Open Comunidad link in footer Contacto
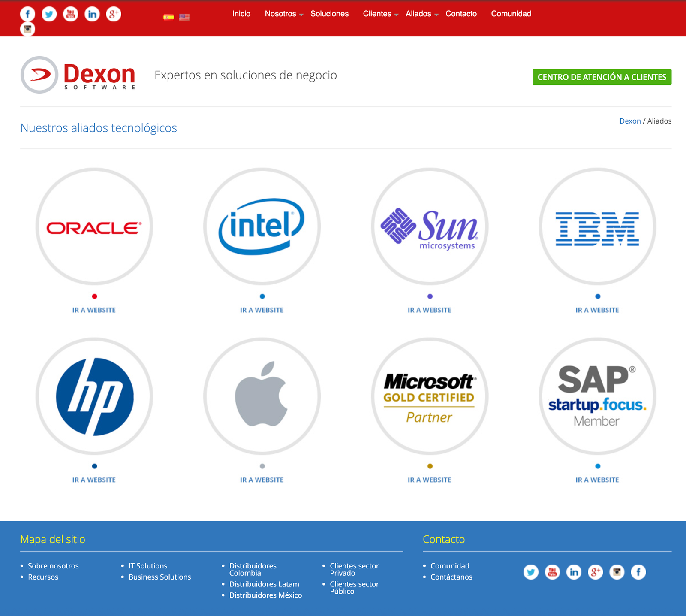The width and height of the screenshot is (686, 616). tap(450, 566)
